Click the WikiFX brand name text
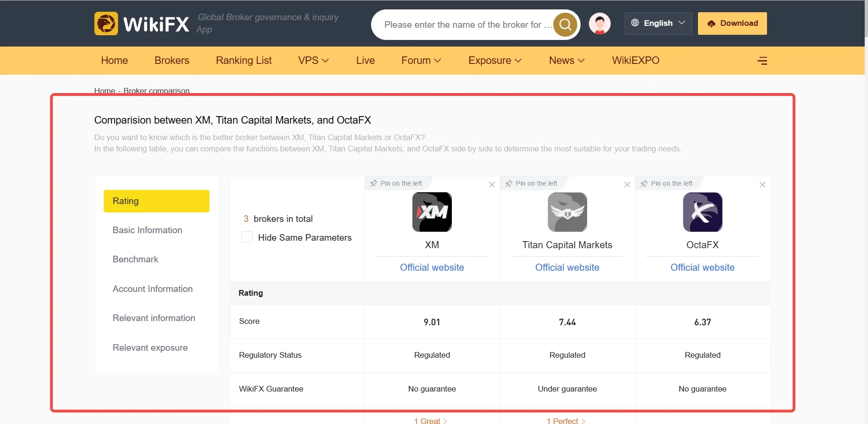 (x=156, y=24)
